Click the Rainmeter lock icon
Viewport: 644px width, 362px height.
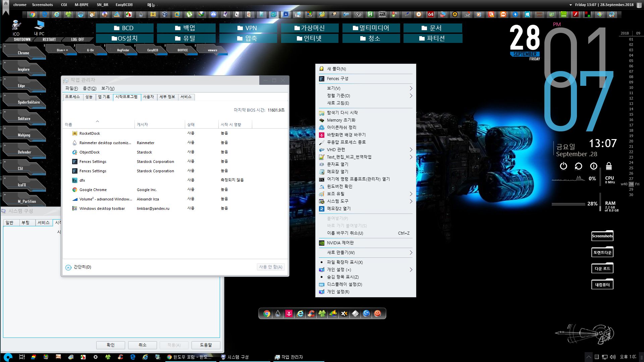[x=609, y=166]
